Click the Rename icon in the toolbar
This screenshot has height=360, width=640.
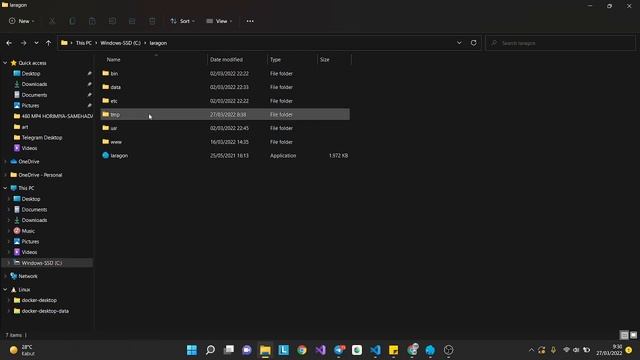coord(112,21)
